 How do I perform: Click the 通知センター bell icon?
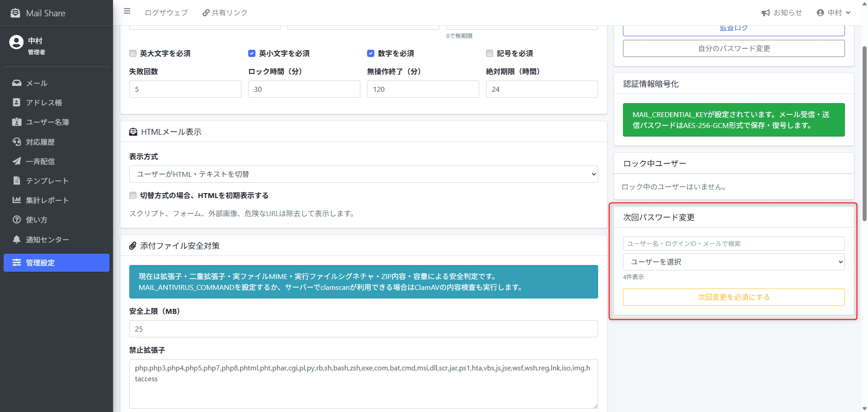tap(17, 239)
